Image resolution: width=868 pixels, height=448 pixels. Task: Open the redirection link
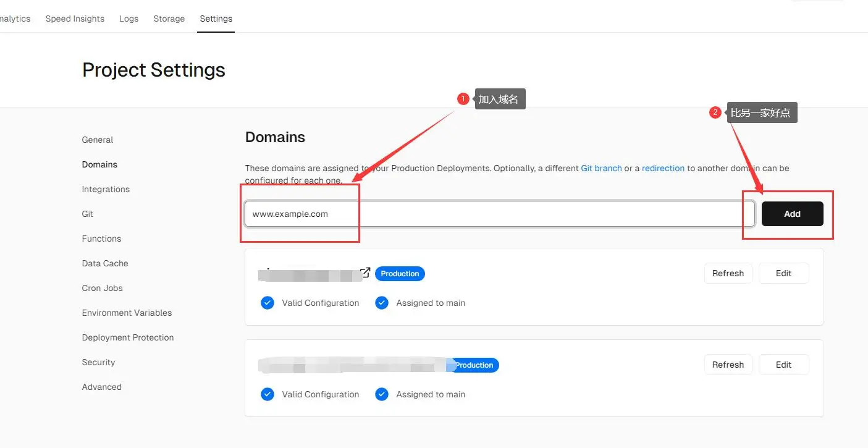tap(663, 168)
